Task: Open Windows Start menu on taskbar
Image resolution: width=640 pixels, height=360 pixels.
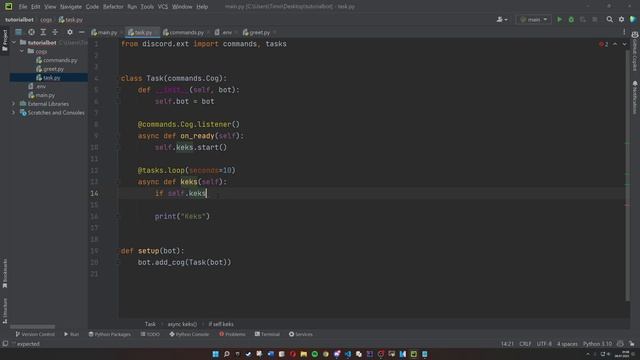Action: click(x=216, y=354)
